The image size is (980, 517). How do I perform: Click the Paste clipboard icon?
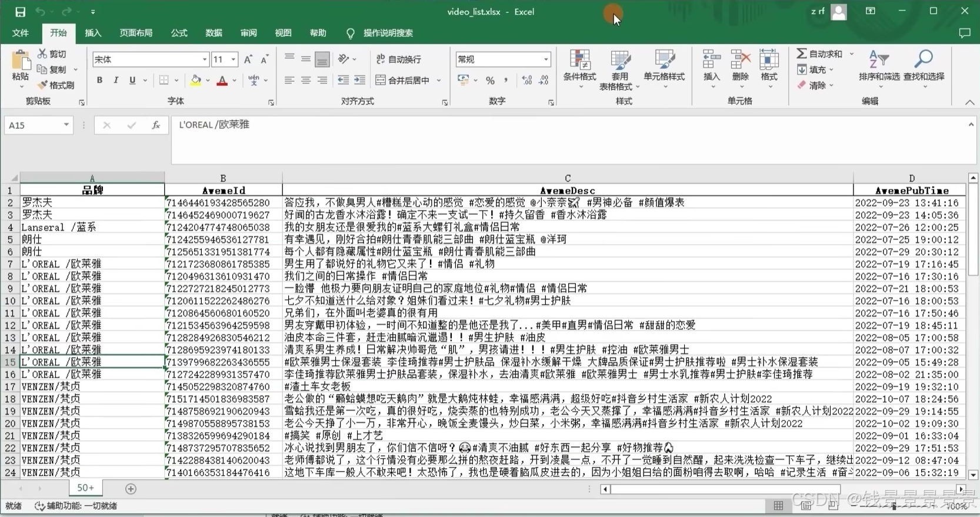(x=21, y=61)
